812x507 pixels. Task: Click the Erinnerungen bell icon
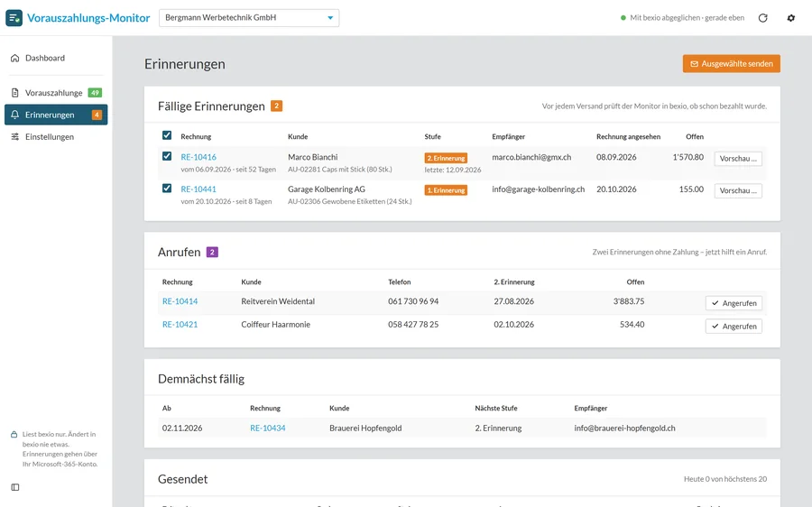[x=15, y=115]
